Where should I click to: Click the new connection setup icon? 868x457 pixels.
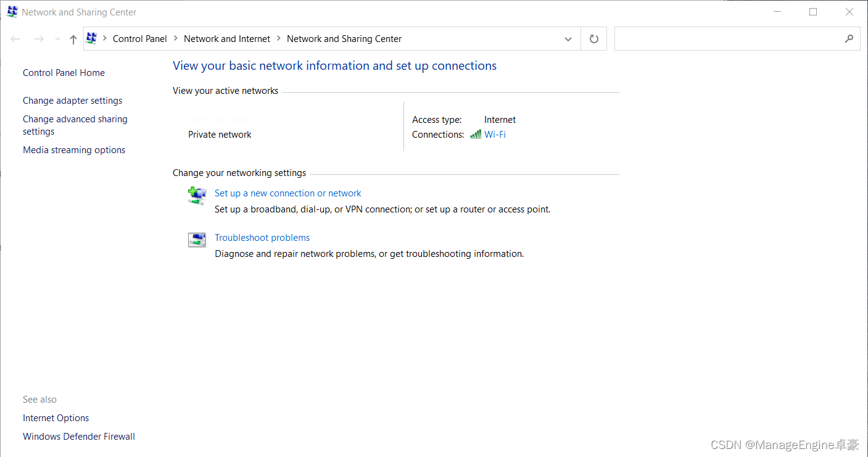click(x=197, y=196)
